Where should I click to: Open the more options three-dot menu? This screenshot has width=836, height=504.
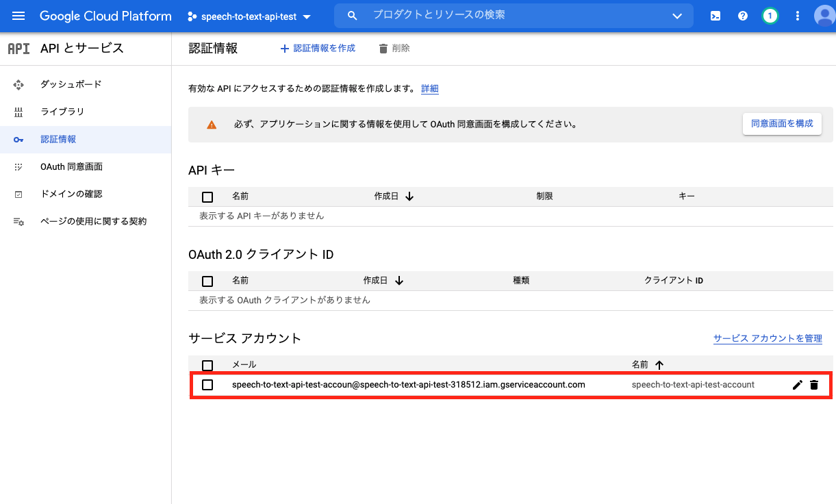[796, 16]
